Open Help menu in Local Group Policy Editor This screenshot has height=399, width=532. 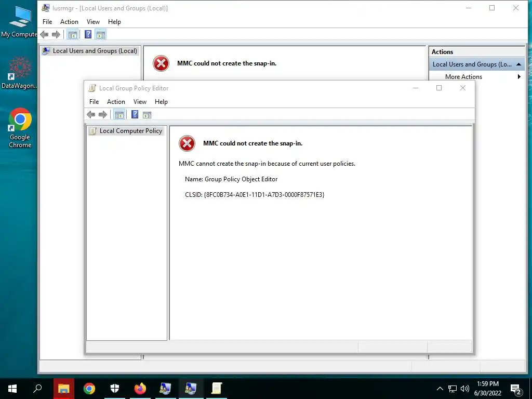[x=161, y=102]
